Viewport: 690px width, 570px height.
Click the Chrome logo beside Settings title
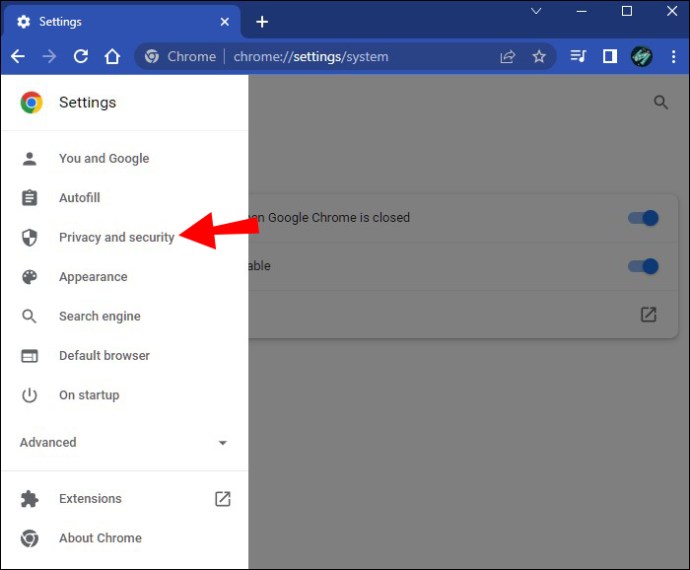(x=31, y=103)
